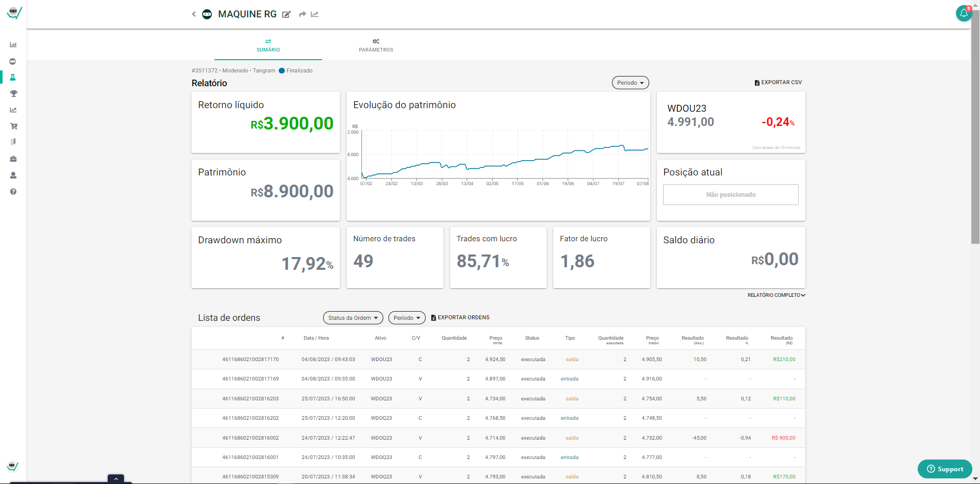Select the flask lab icon in the sidebar
980x484 pixels.
(x=13, y=78)
